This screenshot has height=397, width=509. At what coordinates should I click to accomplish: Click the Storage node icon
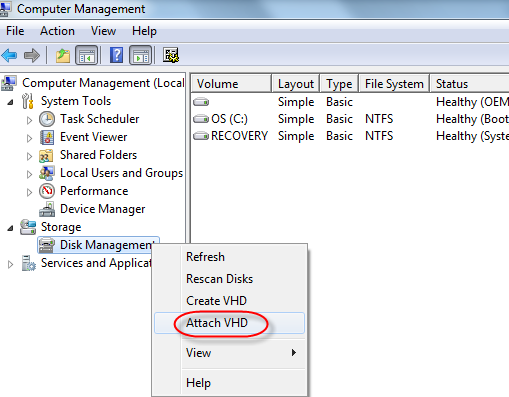click(28, 227)
